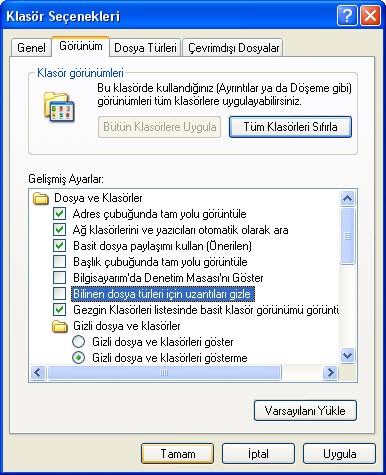Screen dimensions: 386x475
Task: Uncheck Gezgin Klasörleri listesinde basit klasör görünümü
Action: (x=59, y=310)
